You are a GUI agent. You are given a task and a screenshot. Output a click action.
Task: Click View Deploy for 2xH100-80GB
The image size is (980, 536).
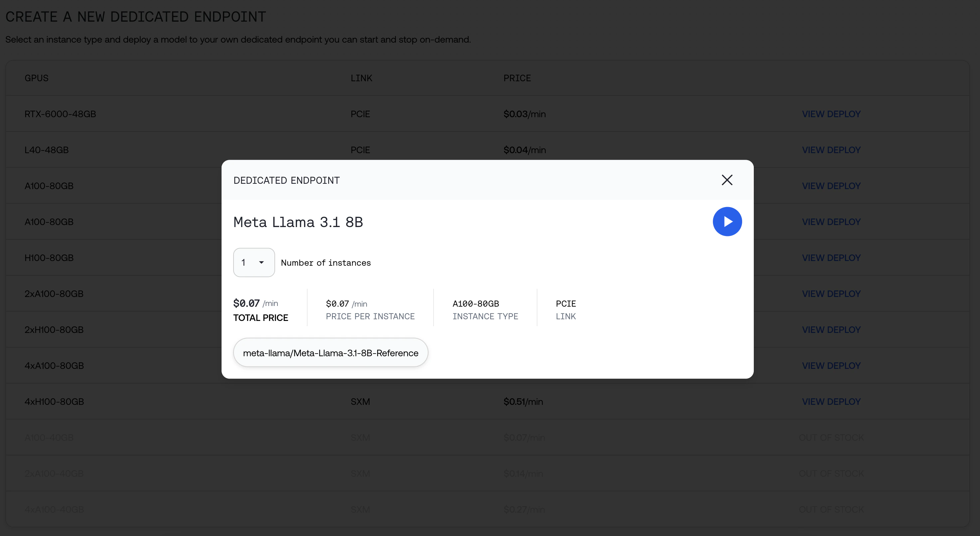tap(831, 330)
